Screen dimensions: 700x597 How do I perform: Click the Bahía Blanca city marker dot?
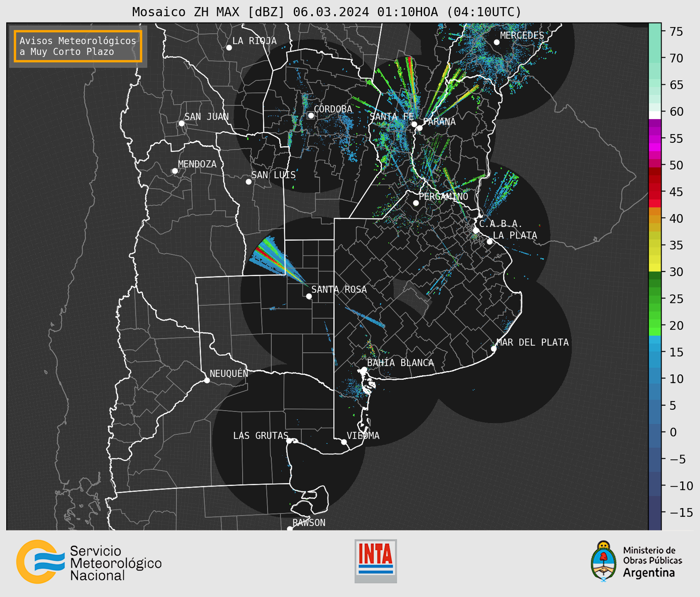(x=364, y=369)
